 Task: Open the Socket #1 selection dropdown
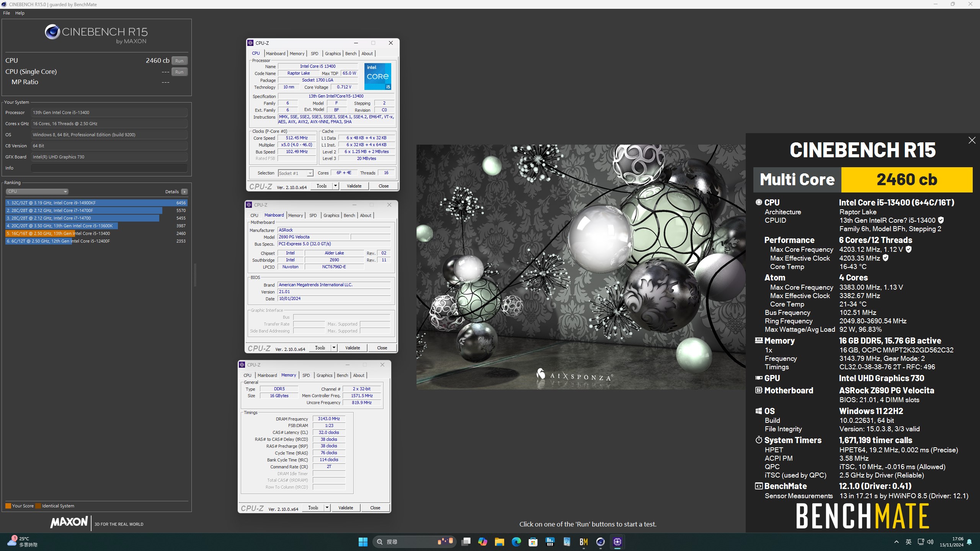(296, 173)
